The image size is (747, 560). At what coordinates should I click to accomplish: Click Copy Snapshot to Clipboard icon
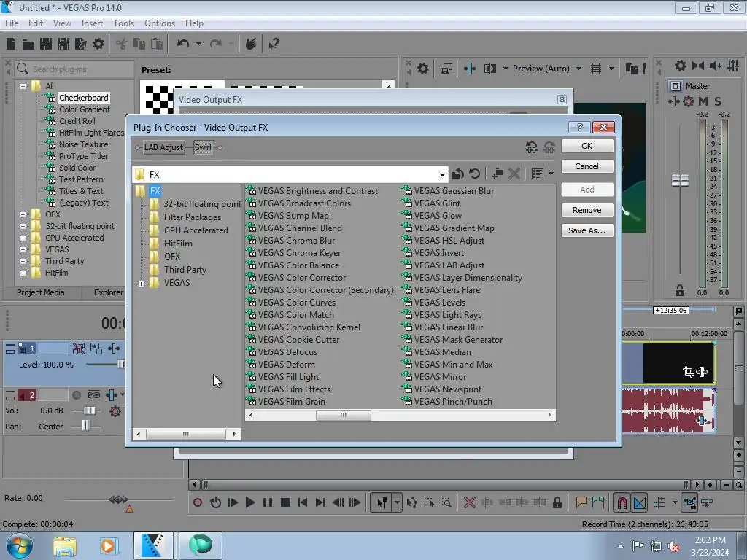point(631,69)
